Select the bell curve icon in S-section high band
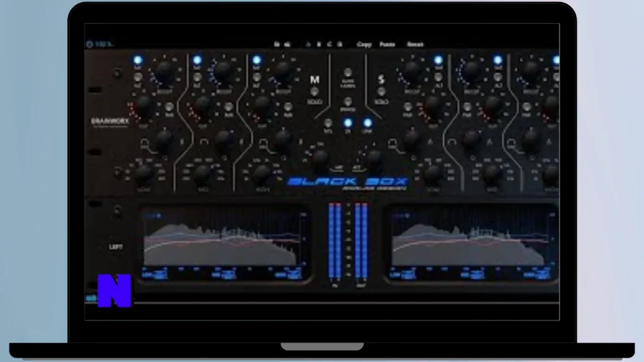The width and height of the screenshot is (644, 362). (x=511, y=143)
